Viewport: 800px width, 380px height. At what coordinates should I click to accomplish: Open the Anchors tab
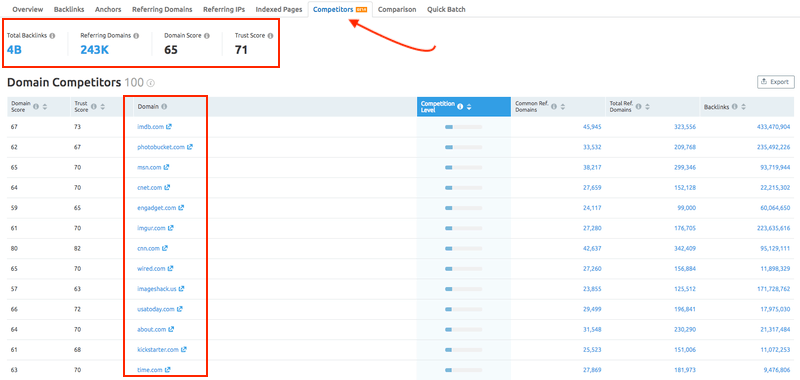pos(108,9)
